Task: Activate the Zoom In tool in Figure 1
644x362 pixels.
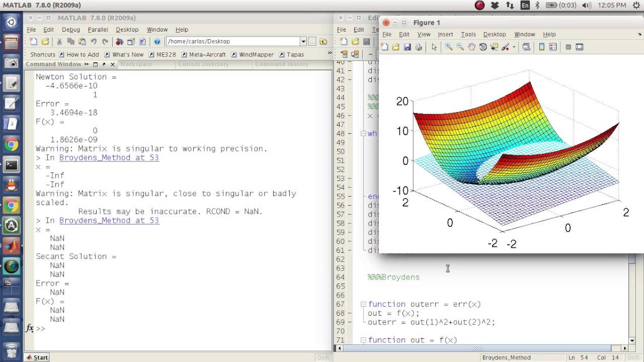Action: [x=449, y=47]
